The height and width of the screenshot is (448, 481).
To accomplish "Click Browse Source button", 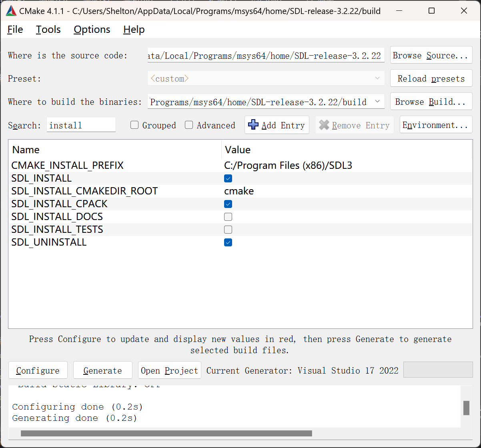I will point(431,56).
